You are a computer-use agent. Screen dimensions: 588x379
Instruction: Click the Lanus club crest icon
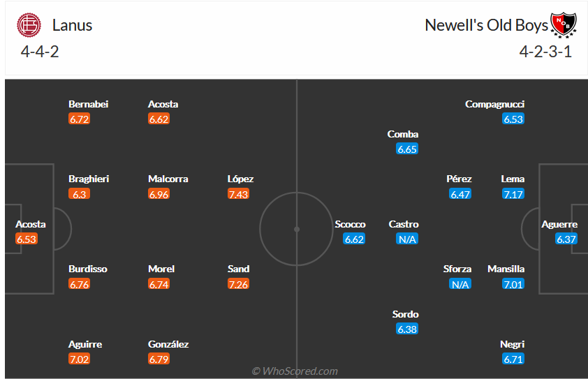pos(29,26)
